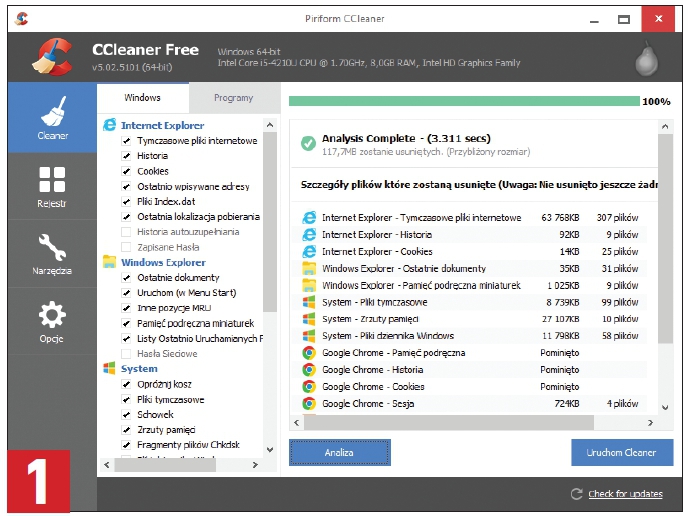This screenshot has height=516, width=690.
Task: Click the System Windows flag category icon
Action: pos(109,368)
